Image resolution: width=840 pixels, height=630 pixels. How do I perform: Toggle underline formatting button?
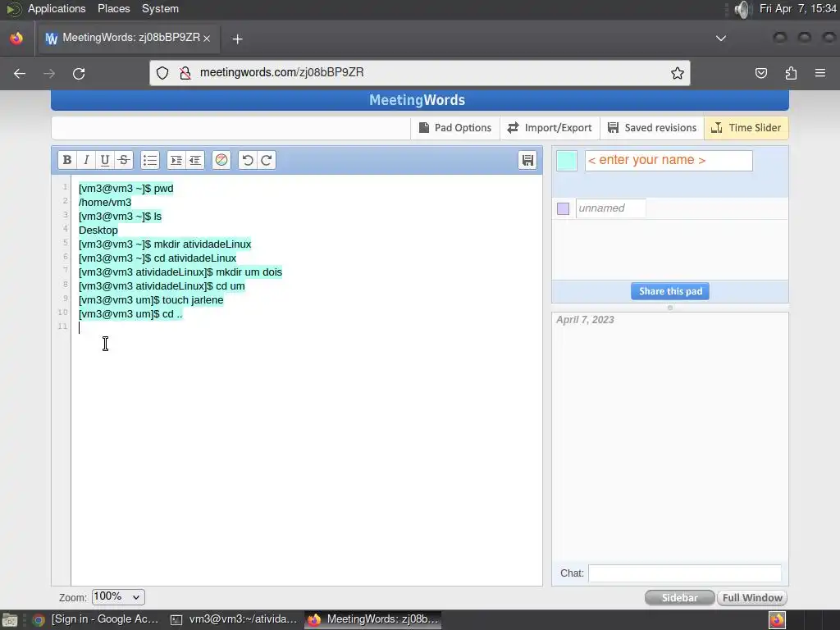104,160
